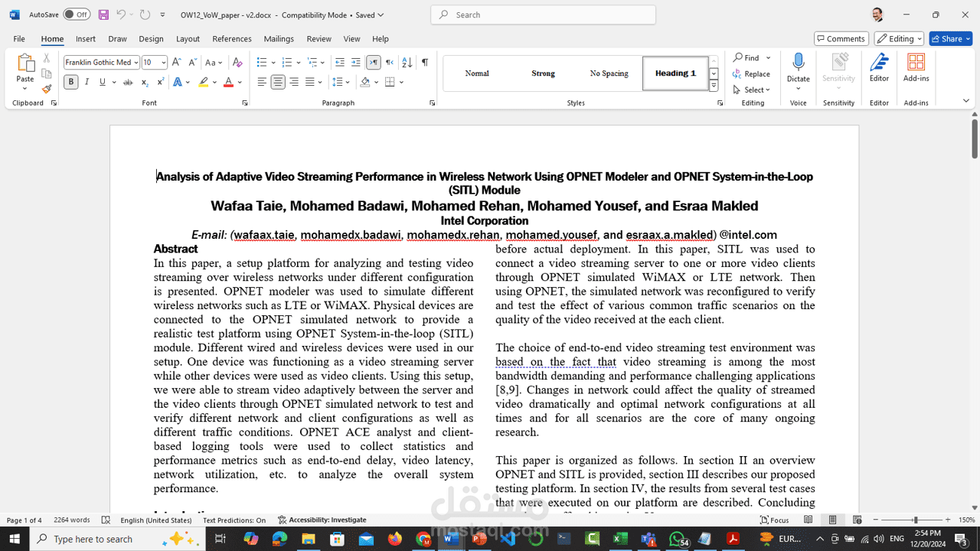
Task: Toggle Italic formatting
Action: [x=87, y=82]
